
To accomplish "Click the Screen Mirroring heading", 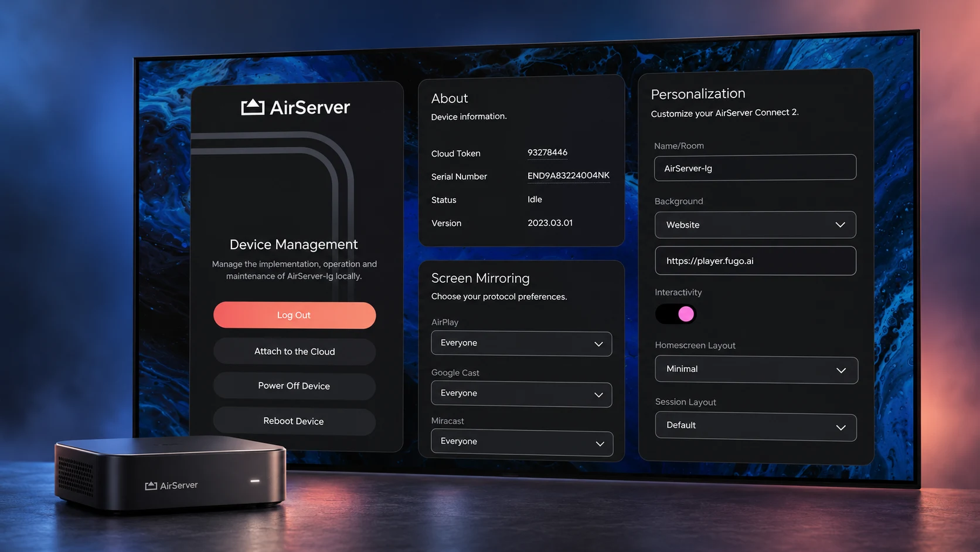I will [481, 278].
